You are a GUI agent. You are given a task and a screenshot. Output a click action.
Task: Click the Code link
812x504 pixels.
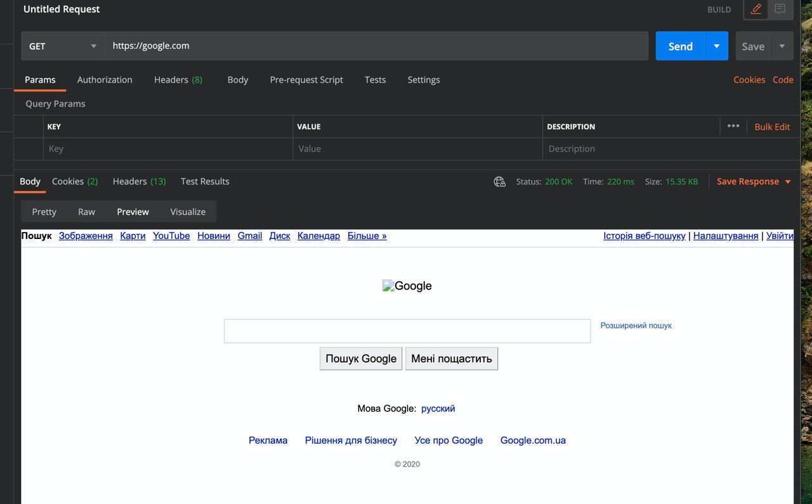pos(783,80)
